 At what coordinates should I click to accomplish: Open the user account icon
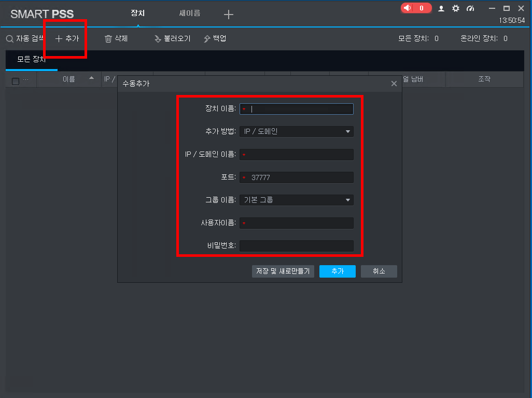coord(441,8)
